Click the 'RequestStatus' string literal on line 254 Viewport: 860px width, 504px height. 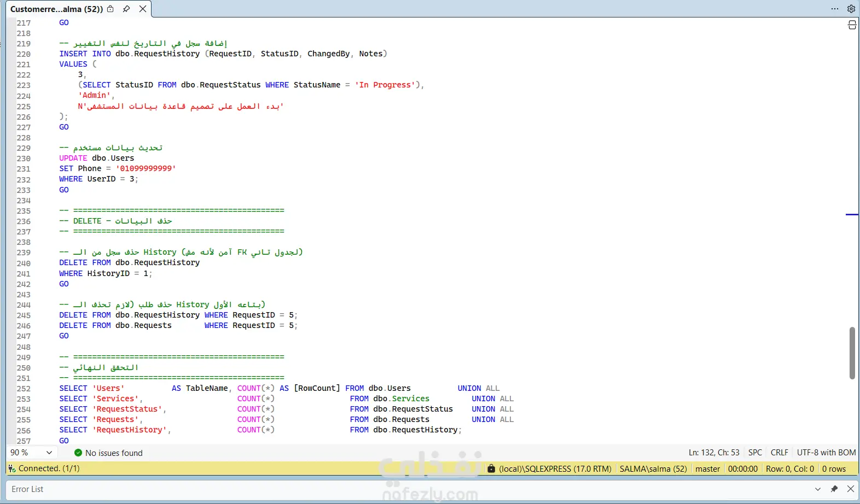tap(127, 409)
